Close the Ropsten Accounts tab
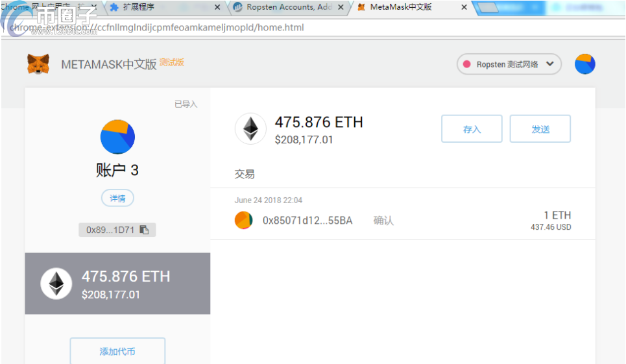 click(341, 7)
